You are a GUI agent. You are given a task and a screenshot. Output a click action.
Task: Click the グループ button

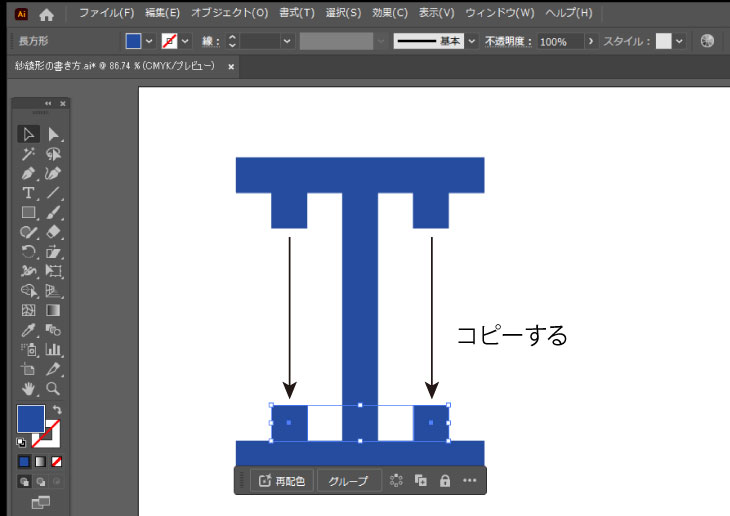[348, 481]
